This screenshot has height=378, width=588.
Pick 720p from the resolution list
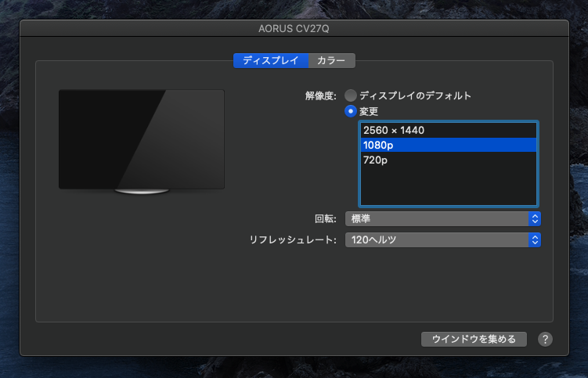[x=449, y=160]
